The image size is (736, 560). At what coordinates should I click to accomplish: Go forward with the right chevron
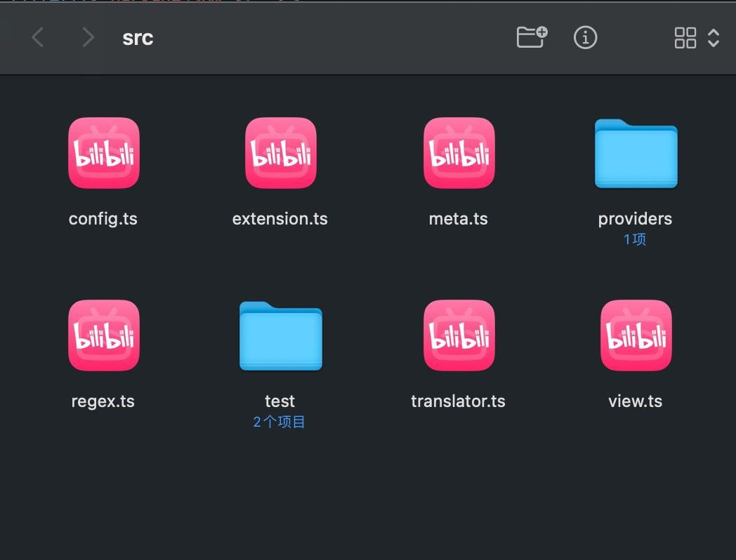[x=88, y=37]
